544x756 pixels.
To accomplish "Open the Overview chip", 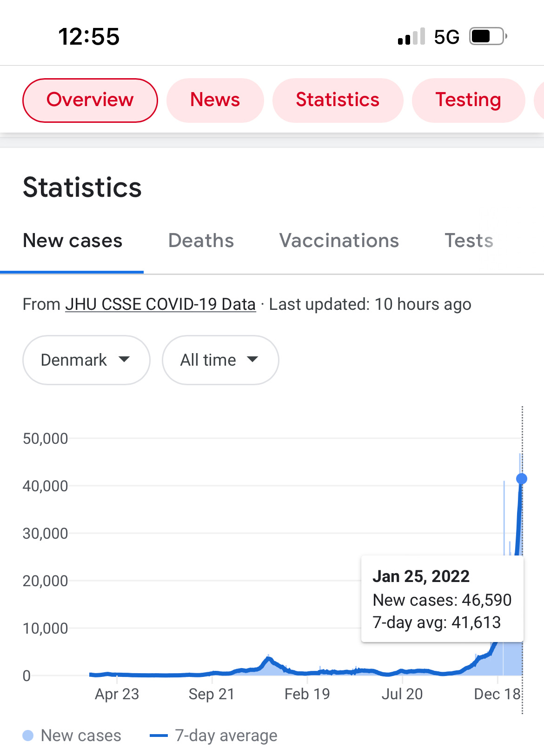I will tap(90, 100).
